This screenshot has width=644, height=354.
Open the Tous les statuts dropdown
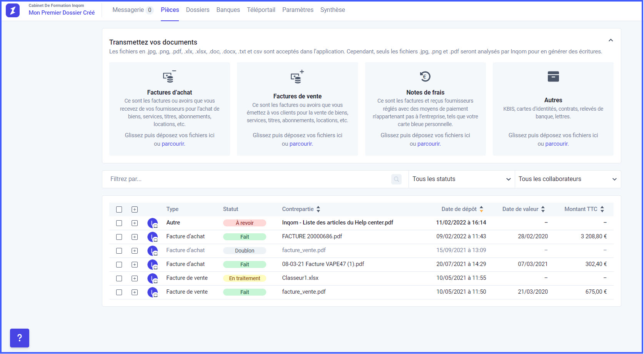[x=461, y=179]
